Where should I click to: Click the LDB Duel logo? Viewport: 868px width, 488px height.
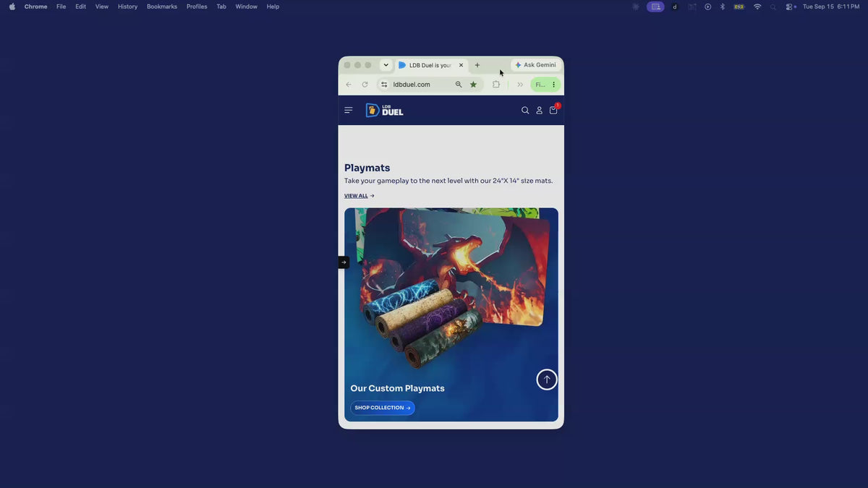pos(385,110)
